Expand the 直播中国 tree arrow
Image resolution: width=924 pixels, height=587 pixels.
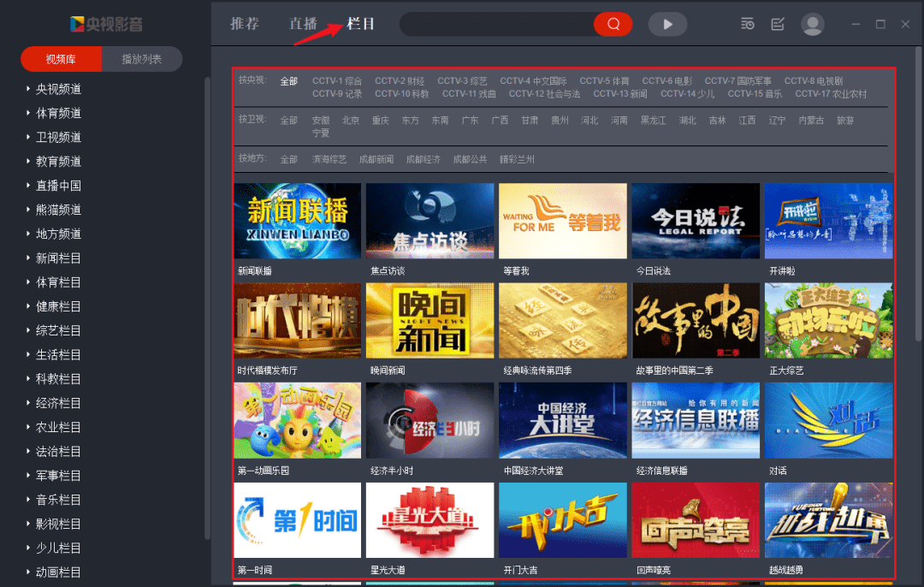(x=27, y=185)
